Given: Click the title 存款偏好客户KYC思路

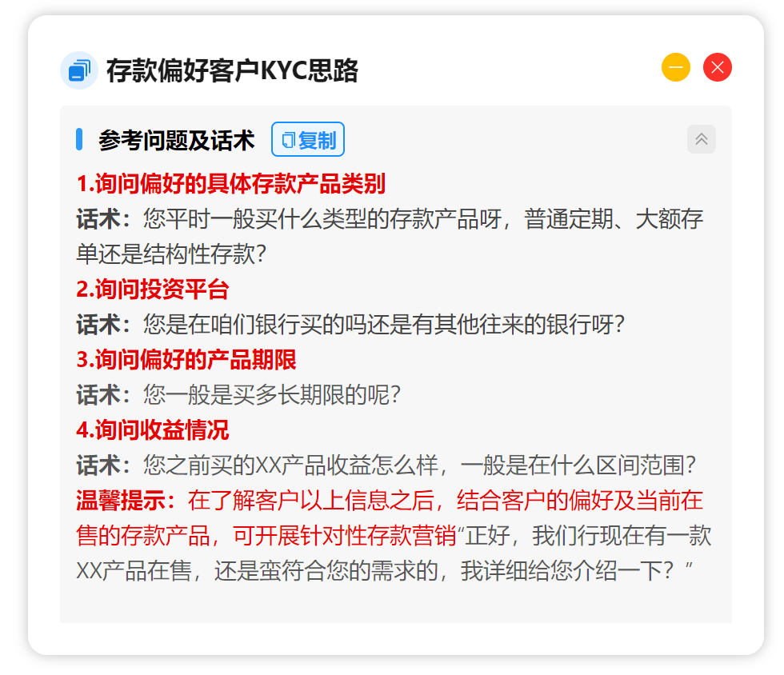Looking at the screenshot, I should point(233,70).
